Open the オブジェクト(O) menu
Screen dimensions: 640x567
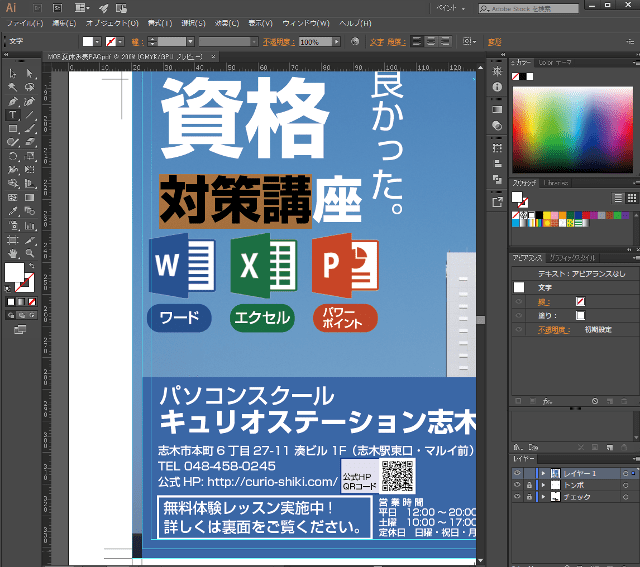pos(112,23)
